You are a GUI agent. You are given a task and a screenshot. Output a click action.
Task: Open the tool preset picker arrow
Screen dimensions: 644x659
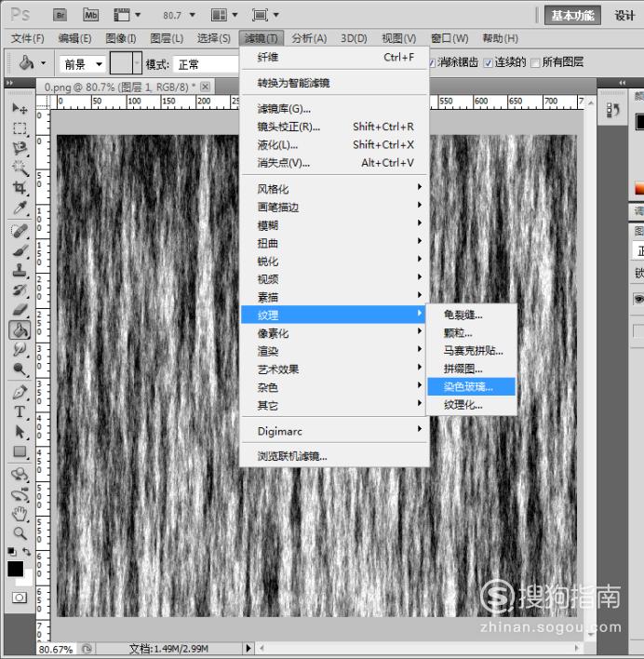[43, 64]
